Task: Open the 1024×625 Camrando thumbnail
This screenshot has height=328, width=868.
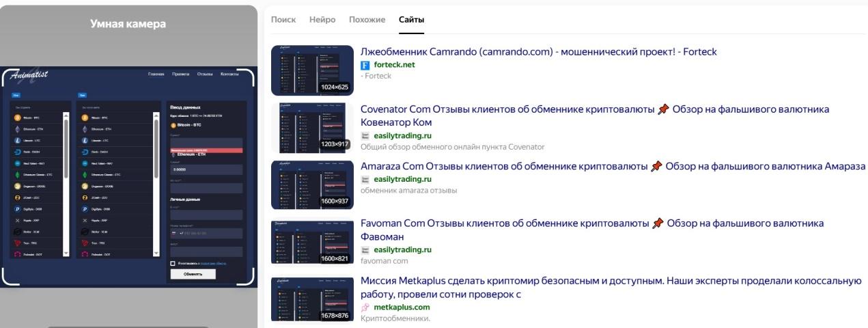Action: (x=312, y=70)
